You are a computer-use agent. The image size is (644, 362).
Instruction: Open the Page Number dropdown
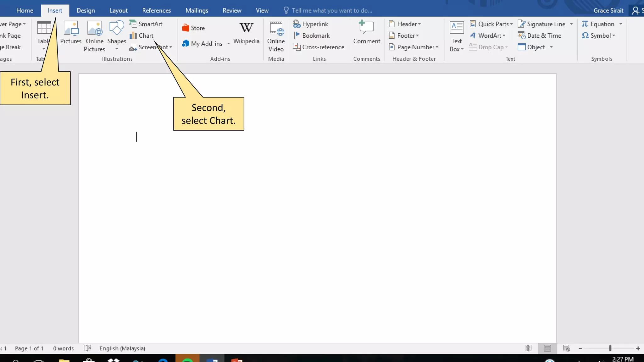click(x=414, y=47)
